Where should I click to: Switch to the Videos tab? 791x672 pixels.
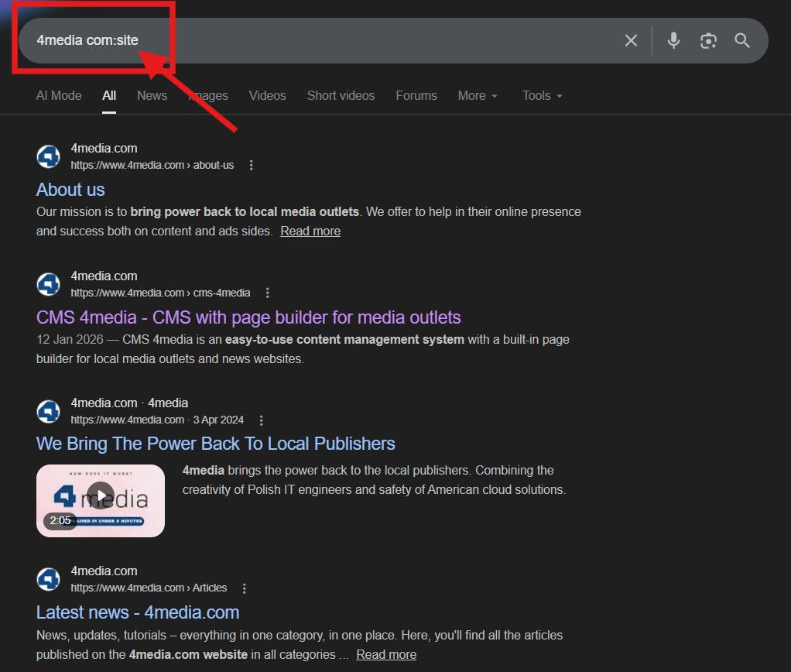(x=267, y=95)
